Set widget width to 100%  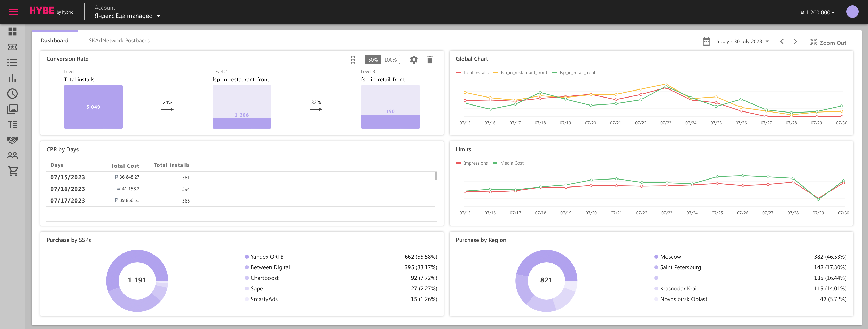tap(391, 60)
